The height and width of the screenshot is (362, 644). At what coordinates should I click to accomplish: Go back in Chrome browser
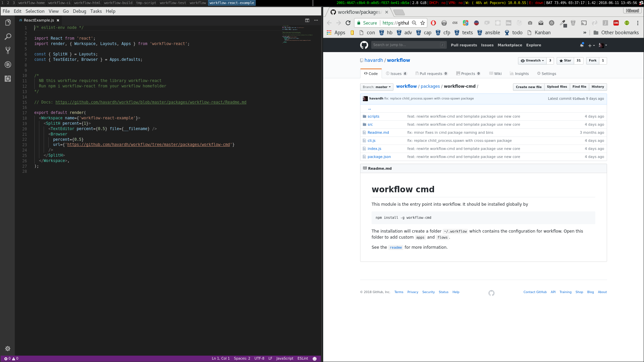click(x=329, y=23)
